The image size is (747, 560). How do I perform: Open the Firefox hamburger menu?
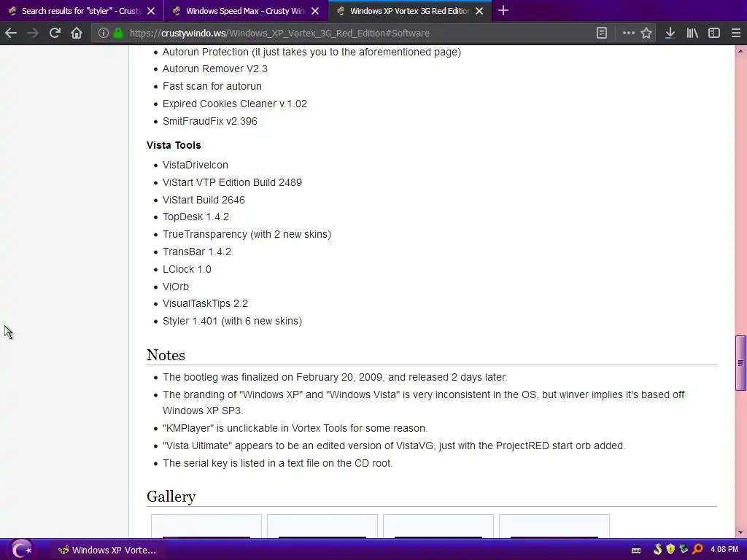(x=735, y=33)
